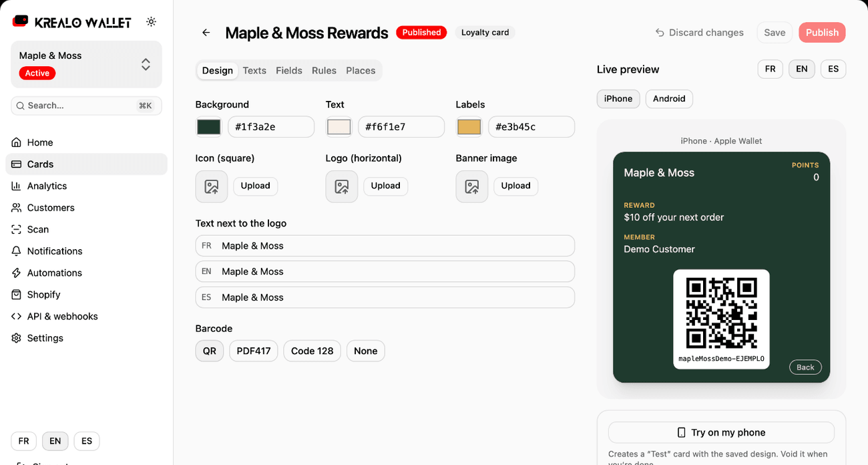868x465 pixels.
Task: Click the Automations lightning bolt icon
Action: point(17,273)
